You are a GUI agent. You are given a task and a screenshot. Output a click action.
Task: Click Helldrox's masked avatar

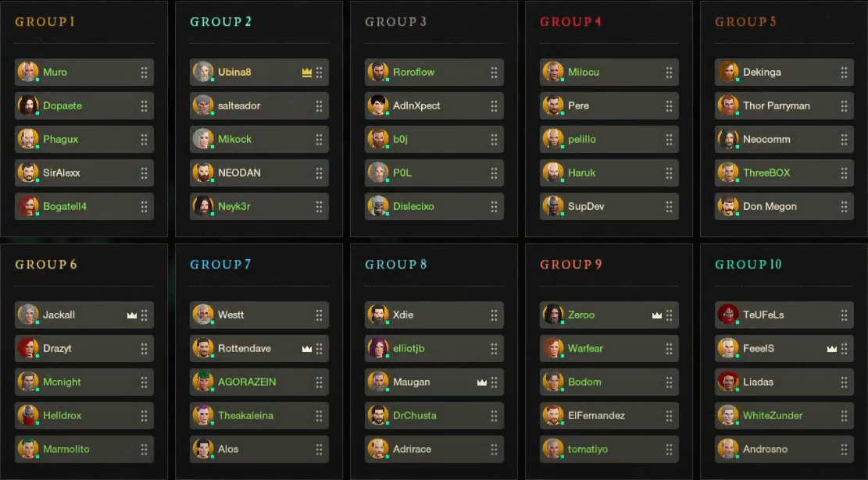coord(28,416)
